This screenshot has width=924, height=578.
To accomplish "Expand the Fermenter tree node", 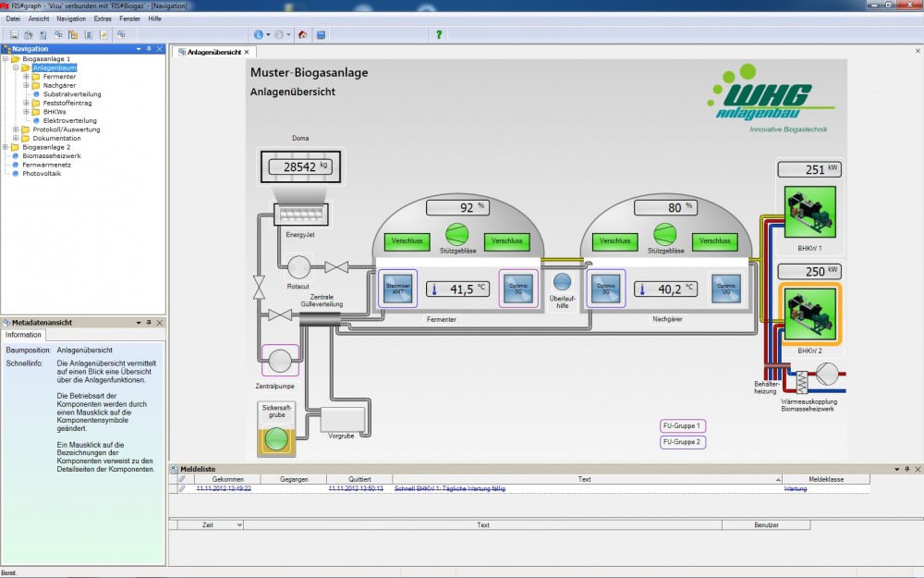I will point(27,77).
